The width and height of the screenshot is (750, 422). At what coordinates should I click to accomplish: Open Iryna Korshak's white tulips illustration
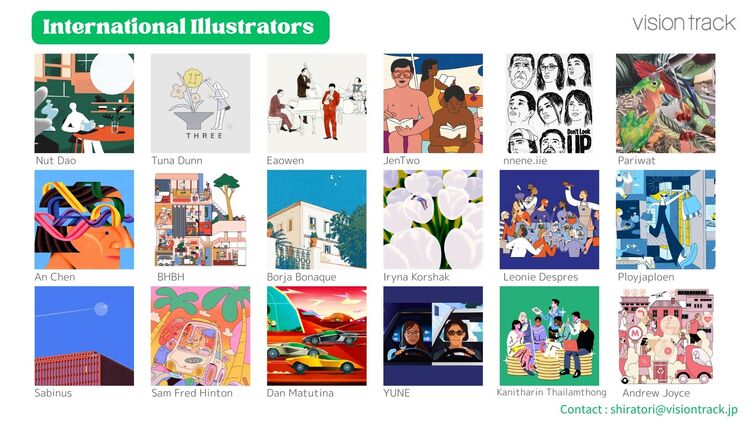coord(433,220)
